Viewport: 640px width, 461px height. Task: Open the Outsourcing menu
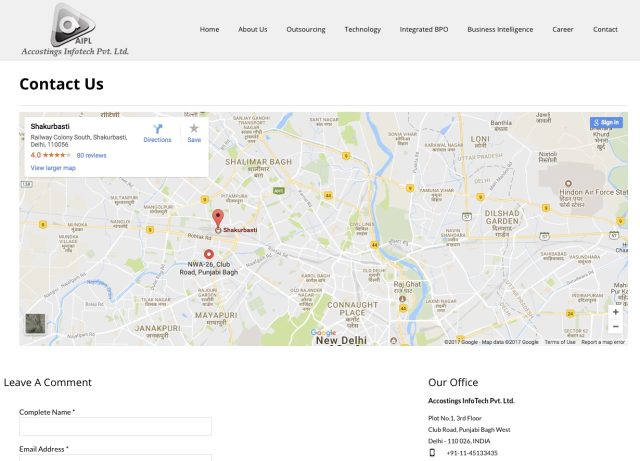306,29
